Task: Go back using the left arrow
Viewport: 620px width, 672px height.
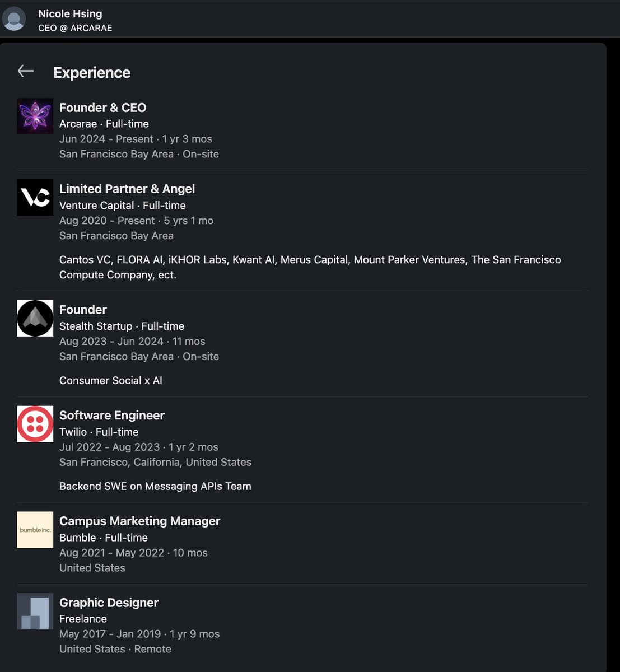Action: tap(26, 71)
